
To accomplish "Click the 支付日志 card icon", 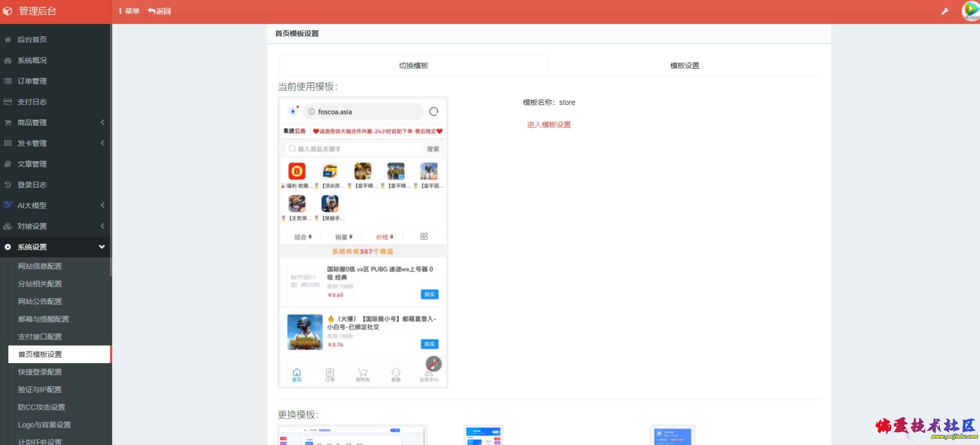I will (8, 102).
